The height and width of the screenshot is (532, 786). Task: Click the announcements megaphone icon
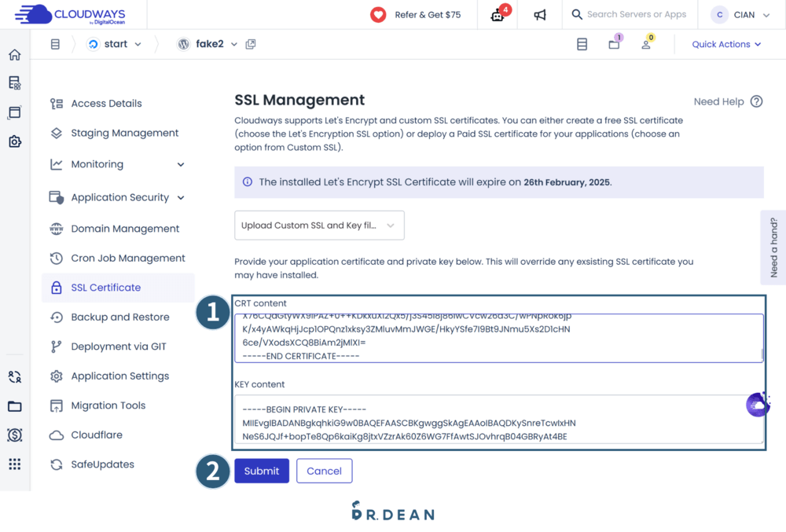(539, 14)
